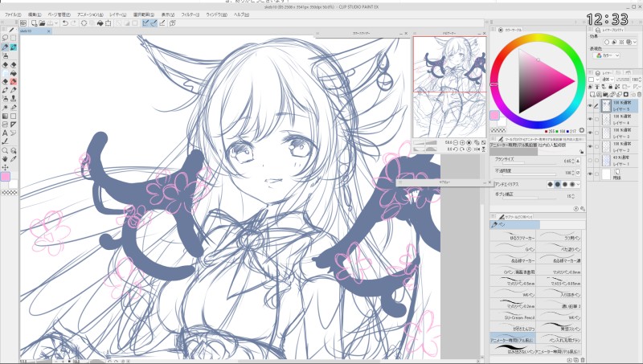Click the delete sub tool trash icon
Viewport: 643px width, 364px height.
click(583, 360)
